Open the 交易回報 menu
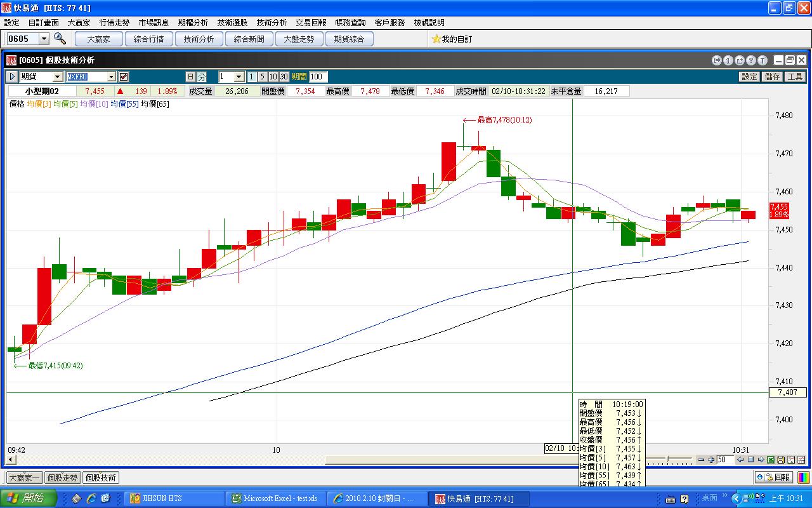The image size is (812, 508). coord(311,22)
